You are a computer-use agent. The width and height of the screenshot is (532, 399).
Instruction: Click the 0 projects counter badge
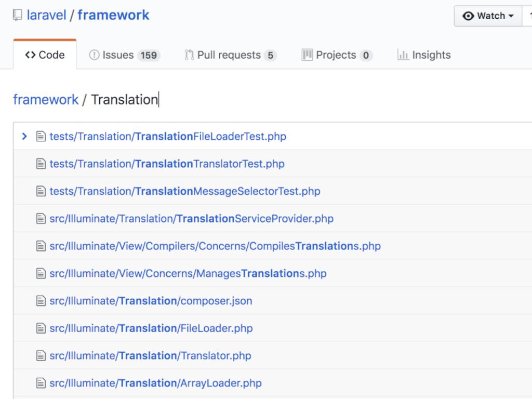(x=366, y=55)
